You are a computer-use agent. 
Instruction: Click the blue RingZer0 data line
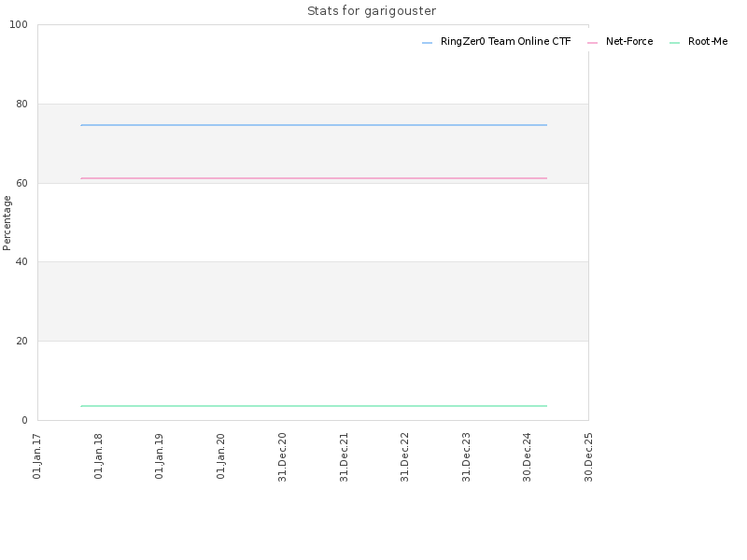tap(314, 125)
